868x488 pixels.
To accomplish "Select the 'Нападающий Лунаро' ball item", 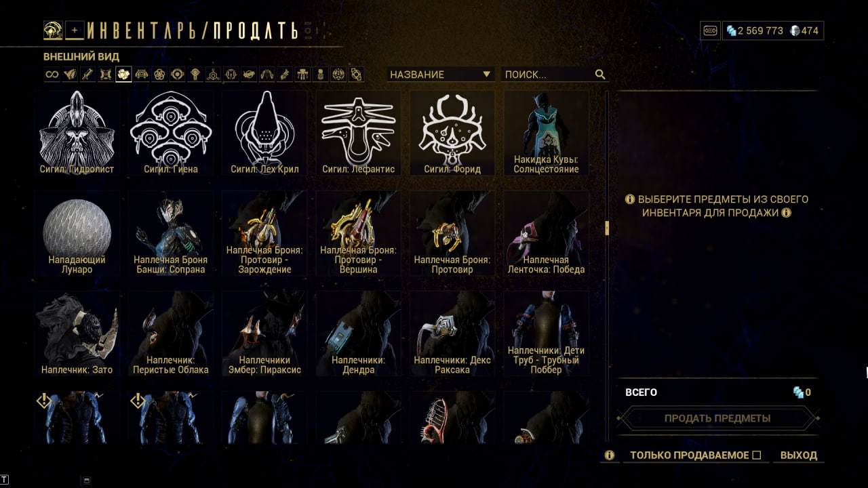I will pos(77,234).
